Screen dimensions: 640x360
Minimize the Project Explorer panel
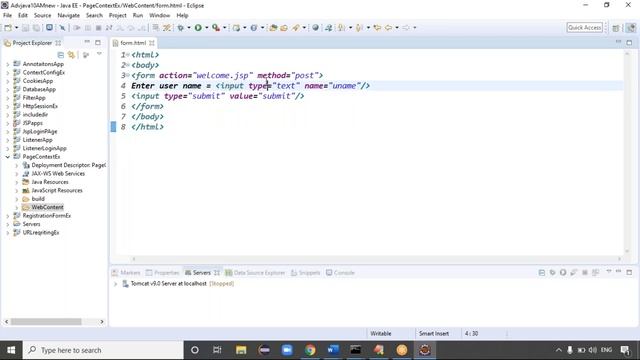(87, 42)
